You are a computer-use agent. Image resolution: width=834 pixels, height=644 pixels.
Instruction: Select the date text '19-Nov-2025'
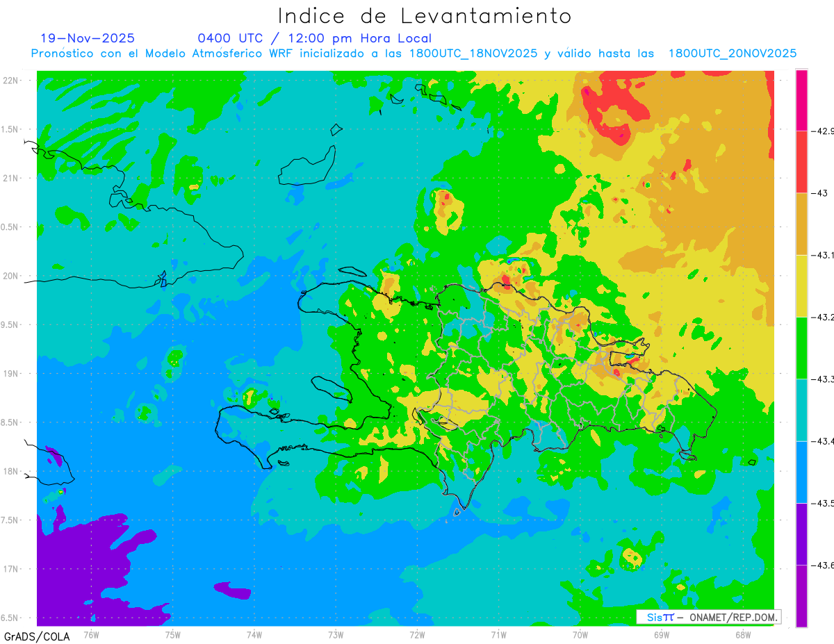click(88, 38)
